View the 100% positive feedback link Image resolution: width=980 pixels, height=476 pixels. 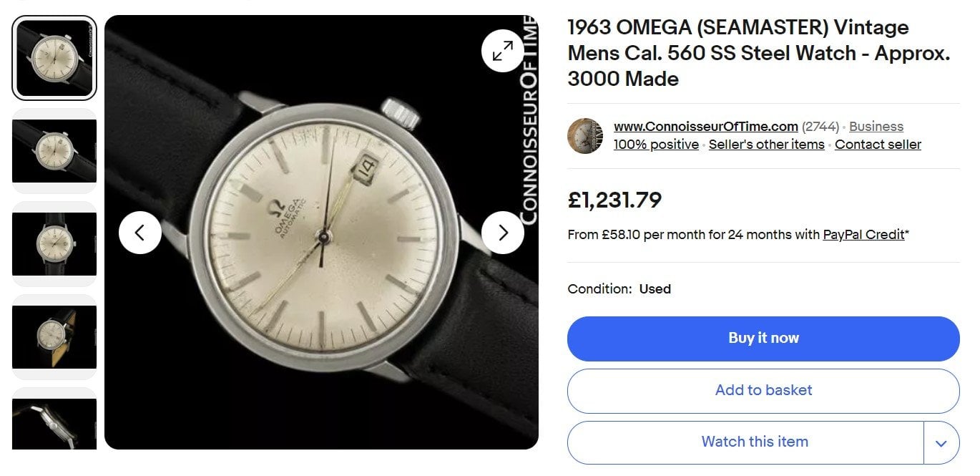click(x=656, y=145)
